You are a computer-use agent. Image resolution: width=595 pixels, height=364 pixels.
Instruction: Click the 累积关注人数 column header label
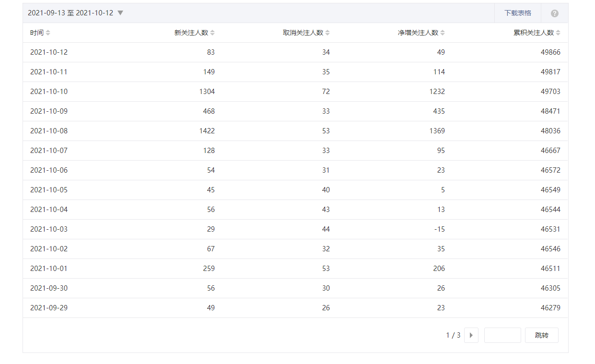pos(534,33)
